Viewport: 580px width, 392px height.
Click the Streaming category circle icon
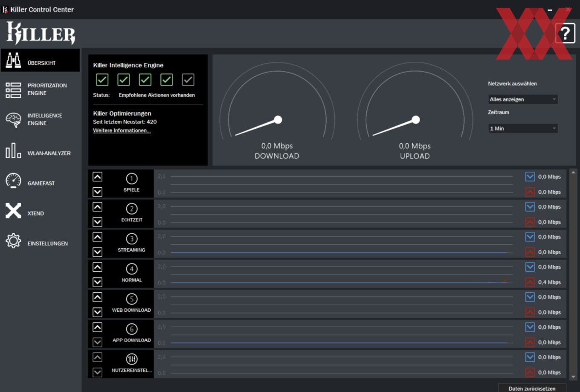[131, 238]
